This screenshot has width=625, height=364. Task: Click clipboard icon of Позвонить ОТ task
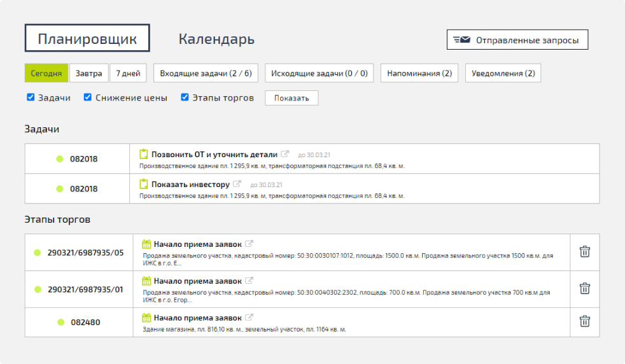144,154
